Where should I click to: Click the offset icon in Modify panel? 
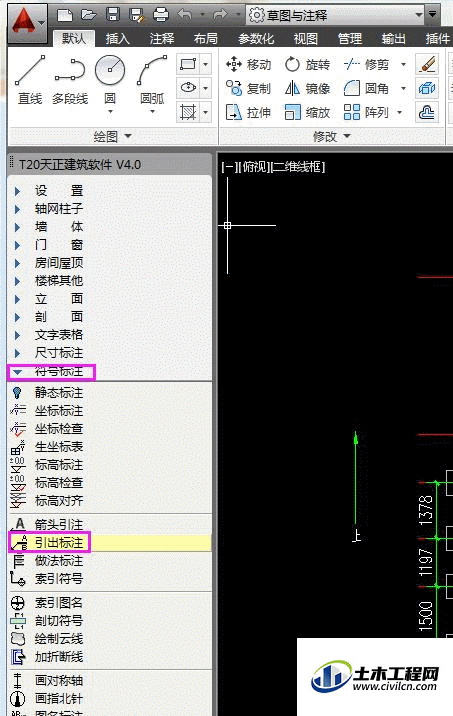pos(427,112)
